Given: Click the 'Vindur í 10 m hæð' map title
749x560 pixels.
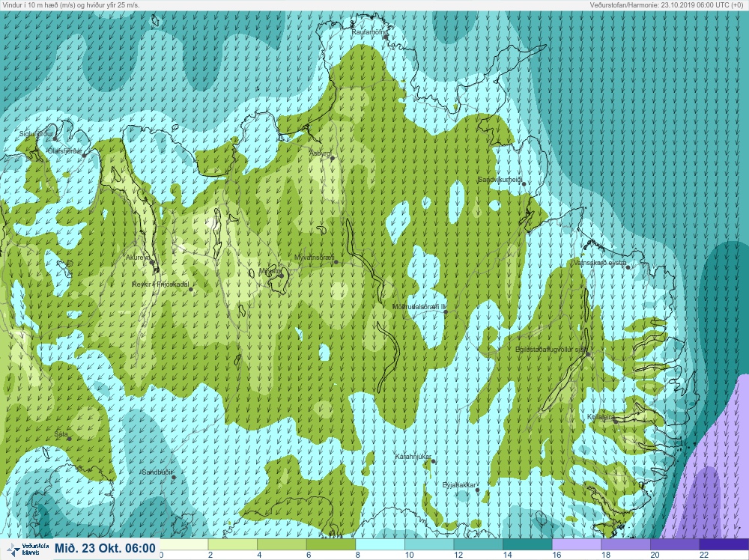Looking at the screenshot, I should [70, 4].
